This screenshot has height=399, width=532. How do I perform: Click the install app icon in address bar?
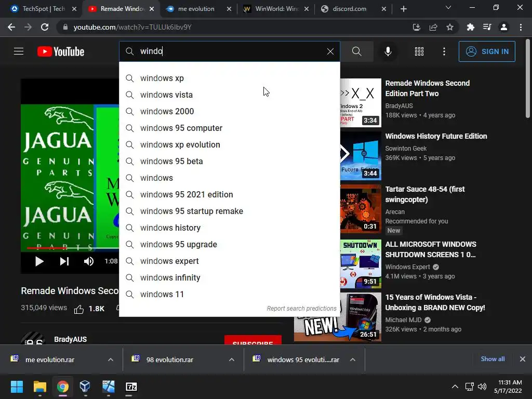click(x=416, y=27)
